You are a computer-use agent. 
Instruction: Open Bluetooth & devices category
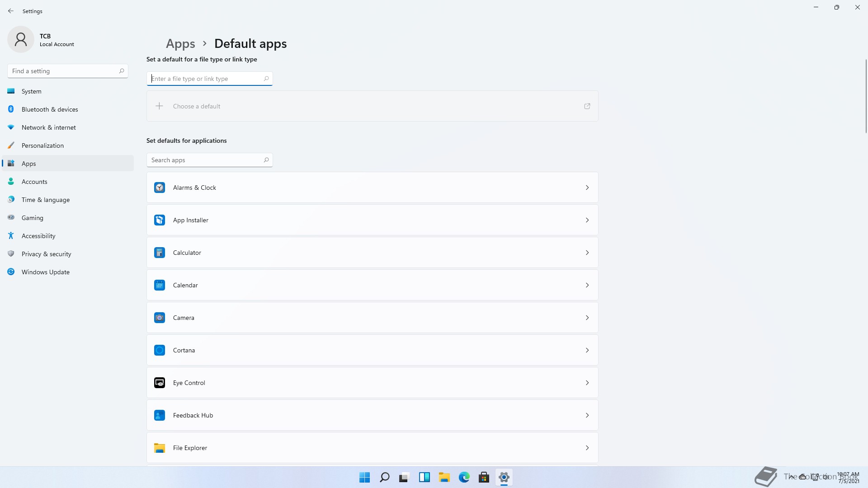[68, 109]
